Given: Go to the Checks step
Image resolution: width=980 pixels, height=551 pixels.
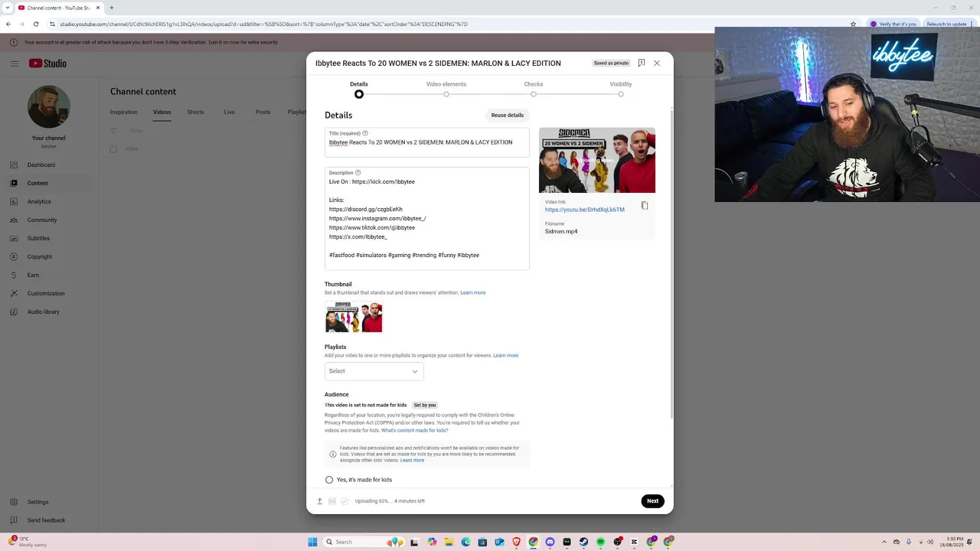Looking at the screenshot, I should coord(534,89).
